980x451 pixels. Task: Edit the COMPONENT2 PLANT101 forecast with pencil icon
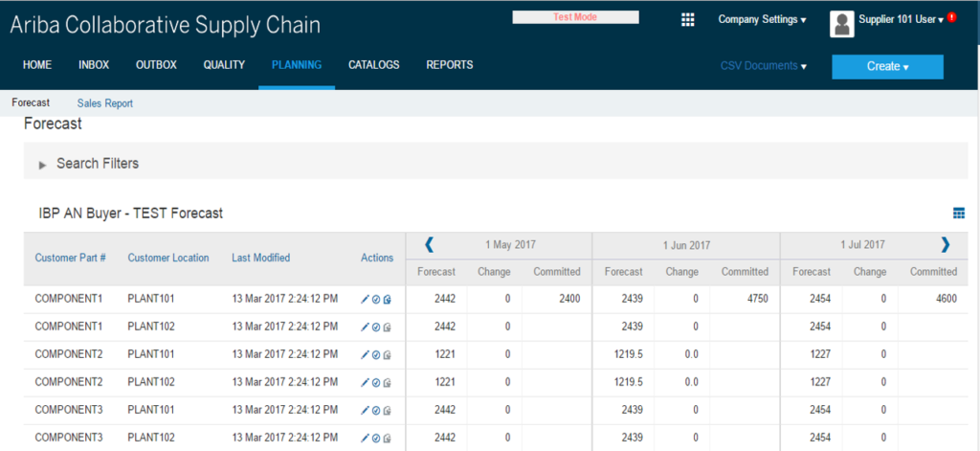coord(365,354)
